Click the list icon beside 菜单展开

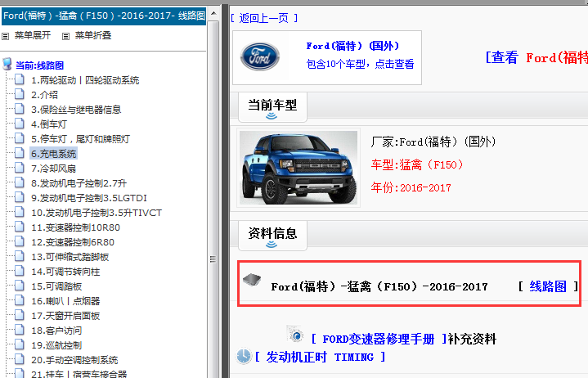click(5, 36)
